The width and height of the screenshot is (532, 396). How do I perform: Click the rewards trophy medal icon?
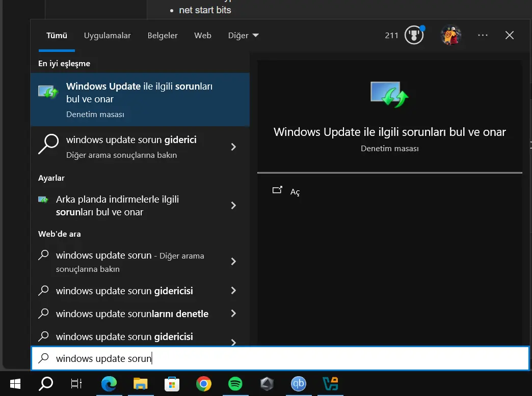point(414,35)
